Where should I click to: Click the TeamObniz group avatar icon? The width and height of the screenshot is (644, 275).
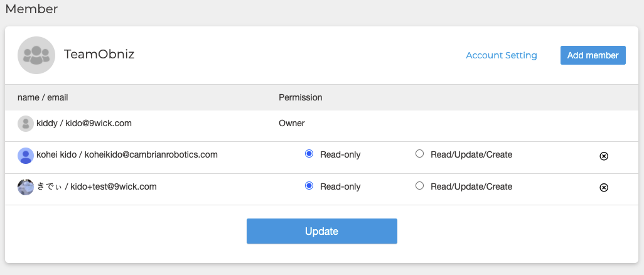36,55
